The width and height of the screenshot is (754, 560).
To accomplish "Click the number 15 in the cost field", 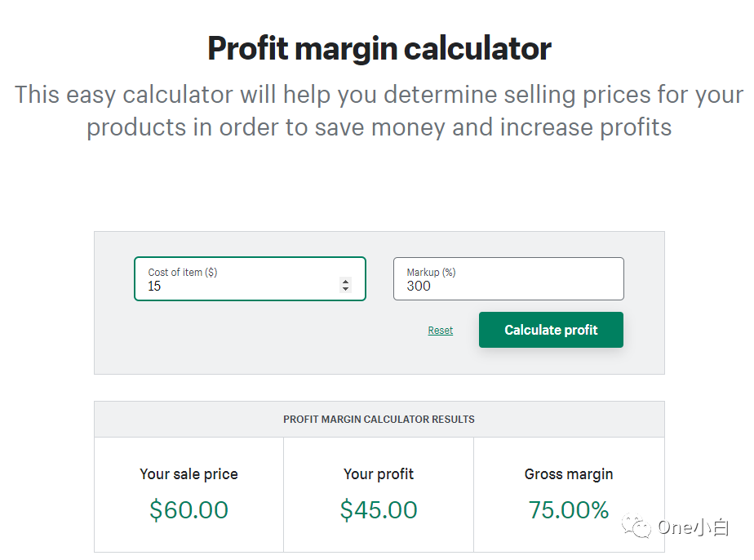I will click(154, 287).
